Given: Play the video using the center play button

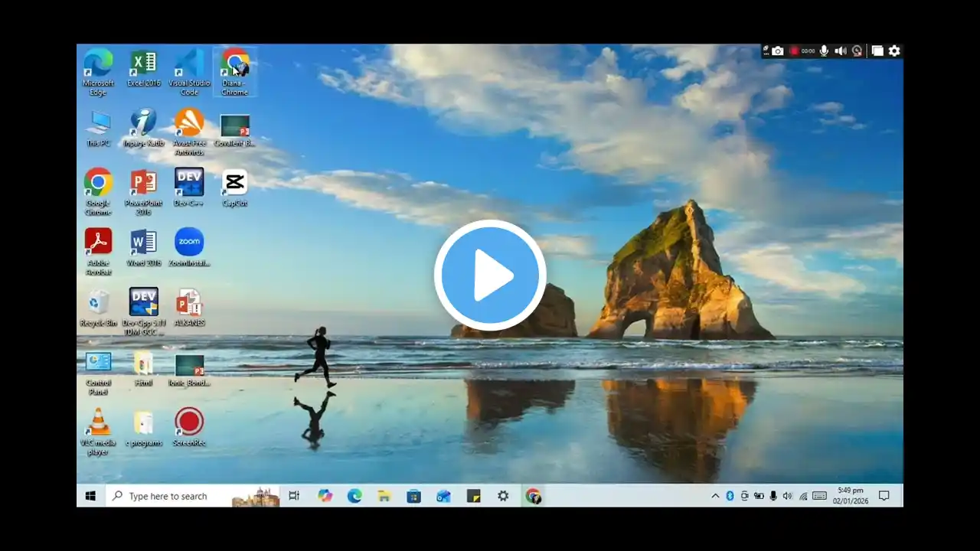Looking at the screenshot, I should click(x=490, y=275).
